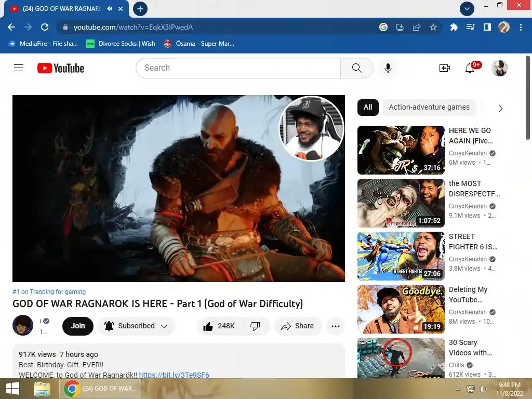Reload the YouTube page

pyautogui.click(x=45, y=27)
